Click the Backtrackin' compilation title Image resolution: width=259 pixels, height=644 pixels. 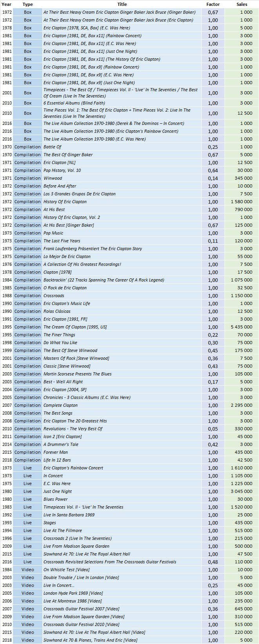tap(104, 280)
